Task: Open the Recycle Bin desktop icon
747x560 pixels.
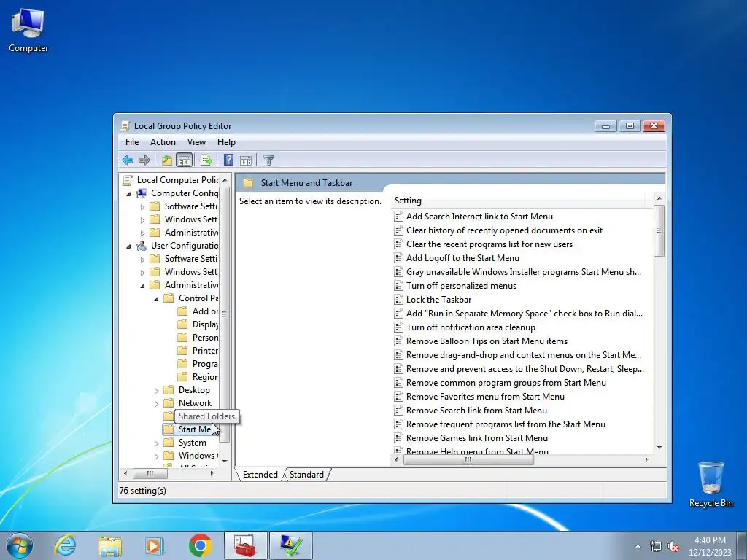Action: (711, 484)
